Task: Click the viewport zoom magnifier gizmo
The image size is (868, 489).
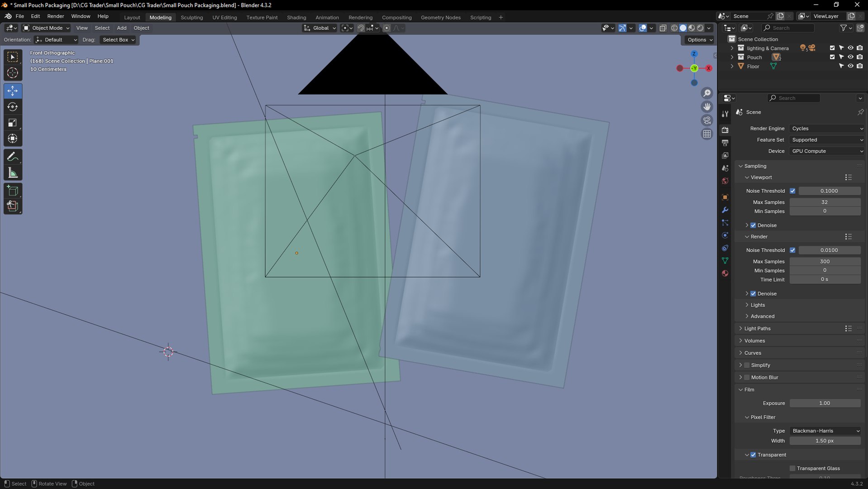Action: tap(707, 93)
